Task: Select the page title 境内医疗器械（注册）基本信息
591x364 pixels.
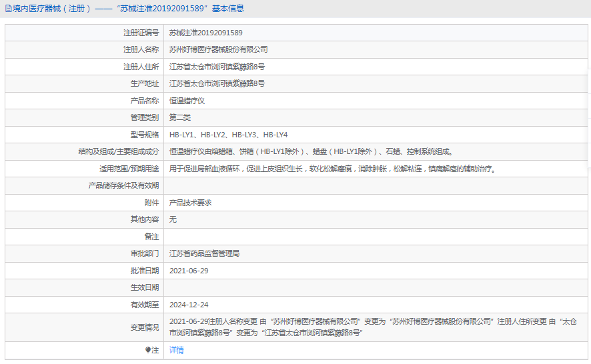Action: tap(128, 8)
